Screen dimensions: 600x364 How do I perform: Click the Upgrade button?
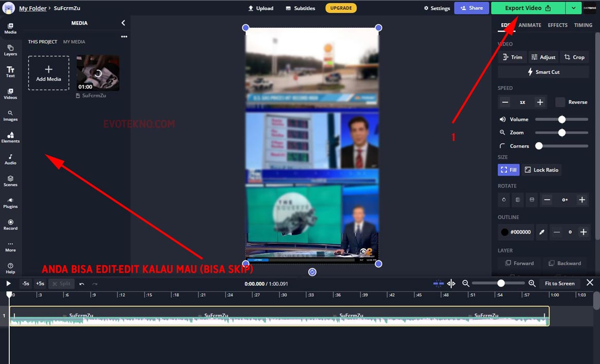[x=341, y=8]
